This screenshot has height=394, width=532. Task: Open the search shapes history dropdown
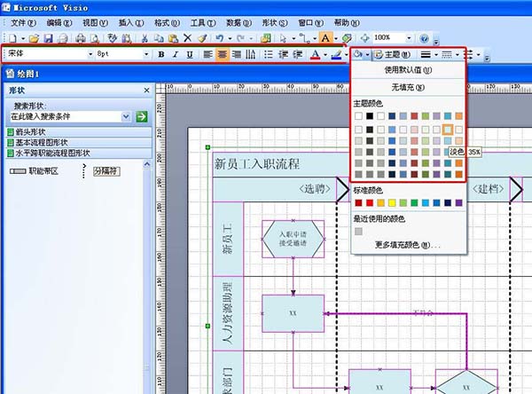pyautogui.click(x=126, y=116)
